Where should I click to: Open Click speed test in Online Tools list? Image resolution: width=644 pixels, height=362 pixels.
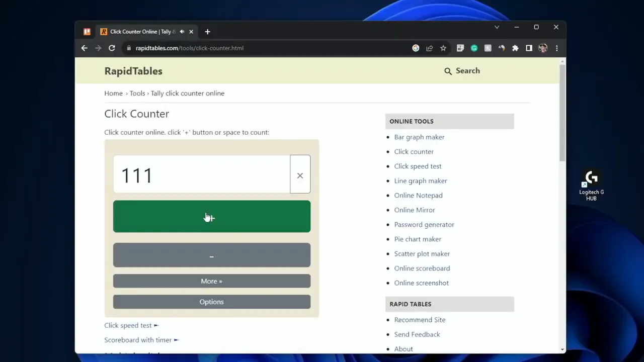tap(418, 166)
